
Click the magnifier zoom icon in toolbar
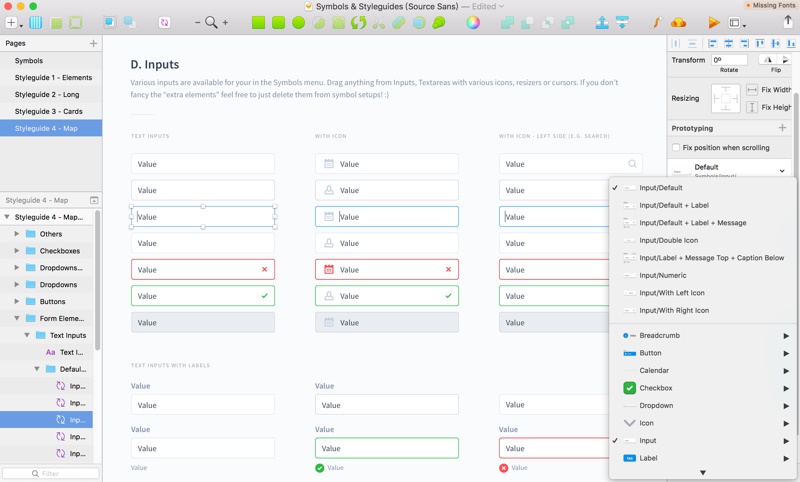[211, 22]
